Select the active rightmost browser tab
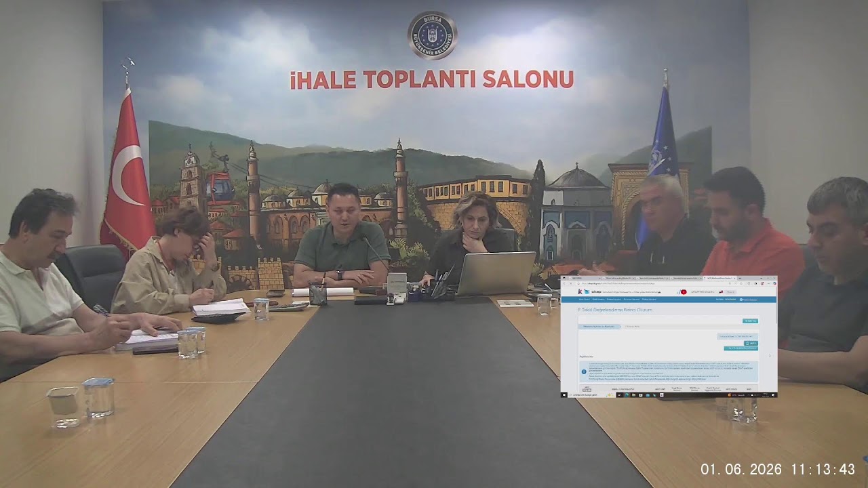Screen dimensions: 868x488 point(719,278)
